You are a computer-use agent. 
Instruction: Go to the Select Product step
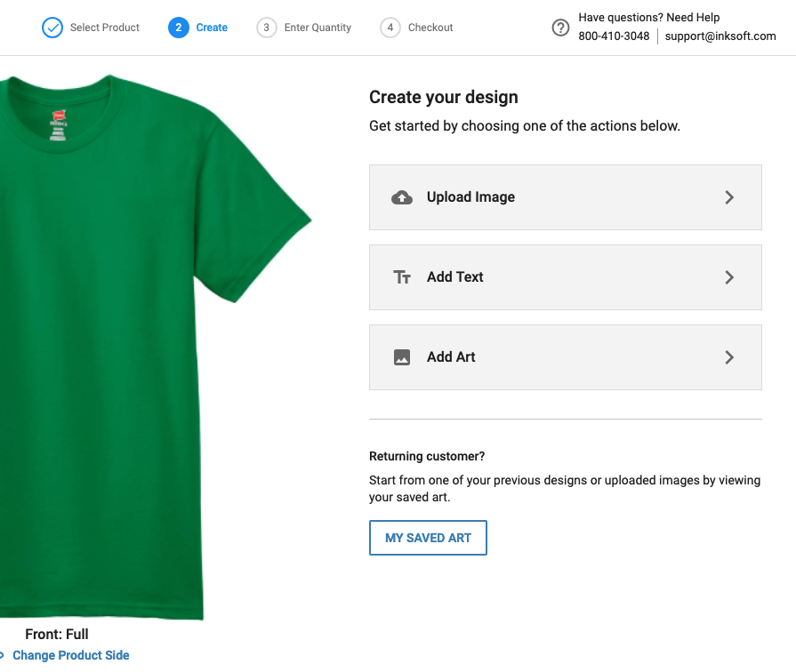click(105, 28)
